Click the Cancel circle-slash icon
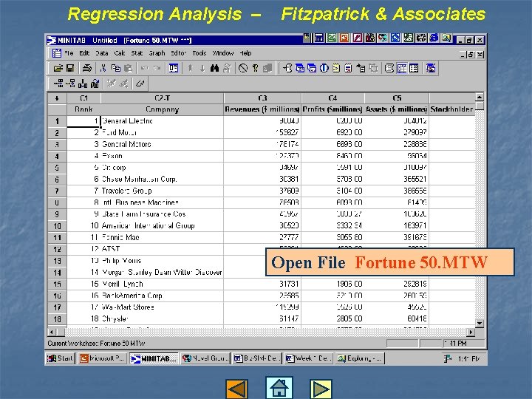Viewport: 532px width, 399px height. [243, 68]
